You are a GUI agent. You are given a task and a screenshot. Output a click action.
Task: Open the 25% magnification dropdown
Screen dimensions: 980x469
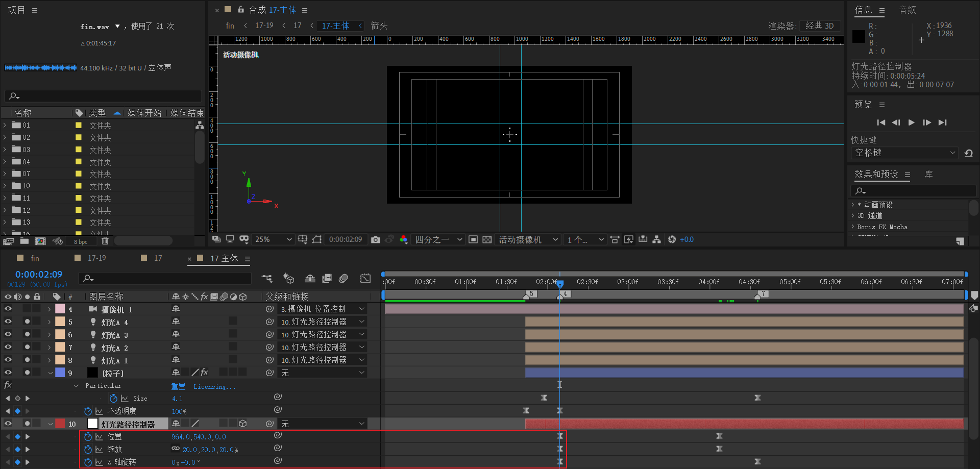(274, 239)
